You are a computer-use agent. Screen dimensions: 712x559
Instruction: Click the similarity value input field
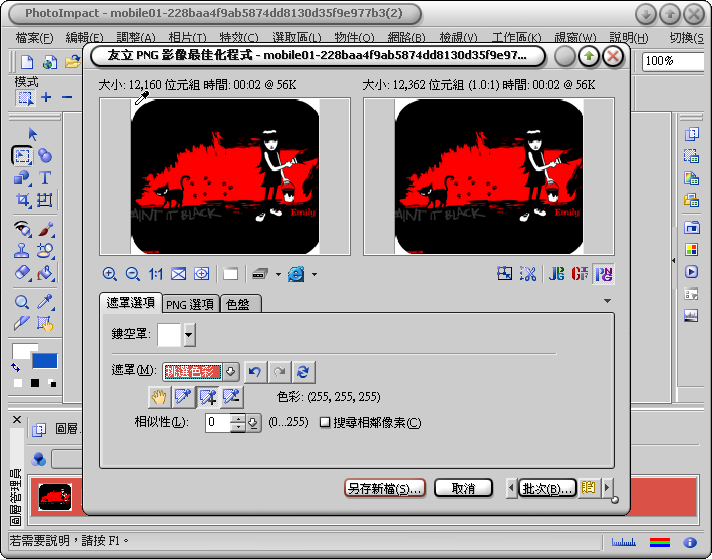[218, 423]
